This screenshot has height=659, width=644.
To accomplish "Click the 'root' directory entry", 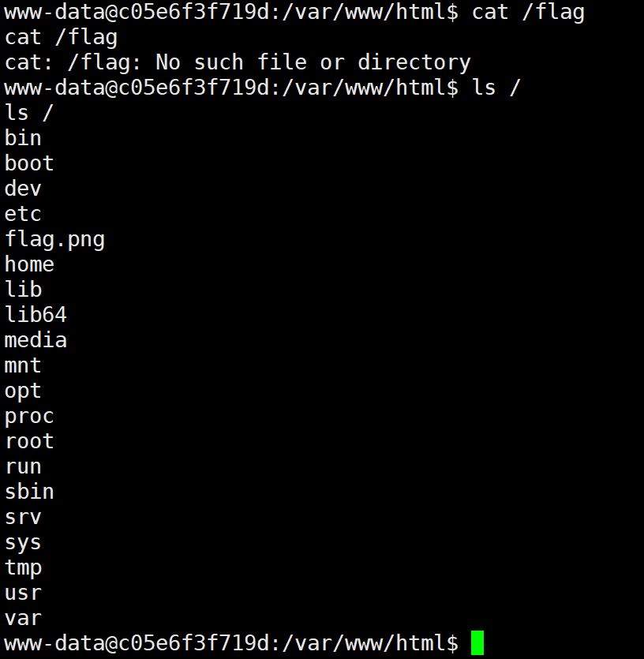I will 29,441.
